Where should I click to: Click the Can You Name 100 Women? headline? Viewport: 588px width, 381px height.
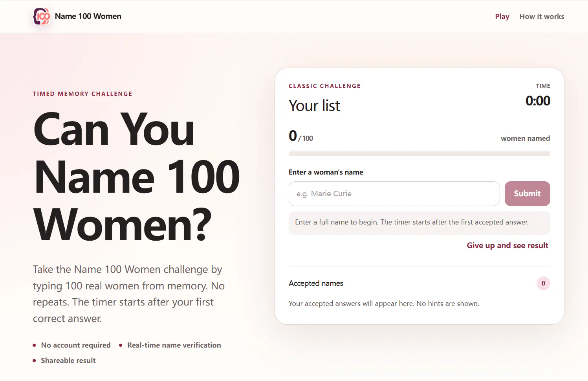click(136, 177)
